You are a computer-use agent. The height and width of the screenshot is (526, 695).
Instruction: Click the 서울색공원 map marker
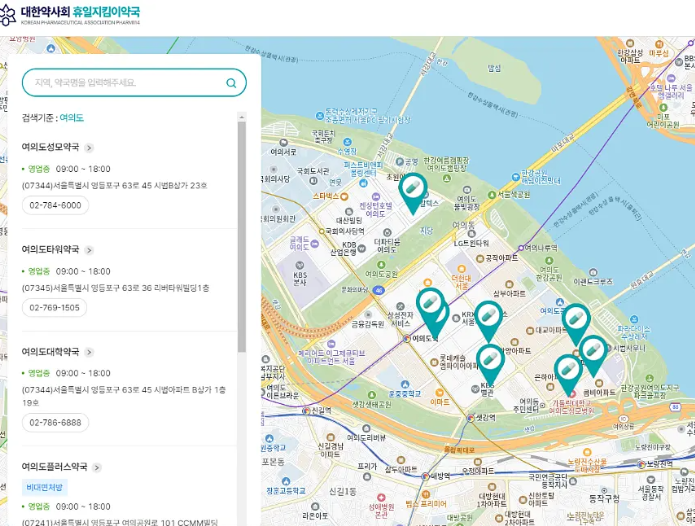pos(492,195)
